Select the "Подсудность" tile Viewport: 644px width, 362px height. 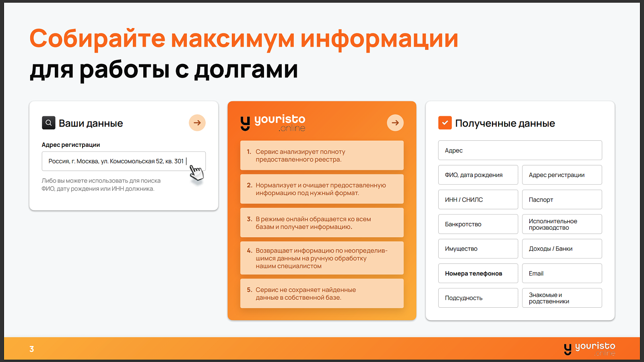click(x=478, y=298)
